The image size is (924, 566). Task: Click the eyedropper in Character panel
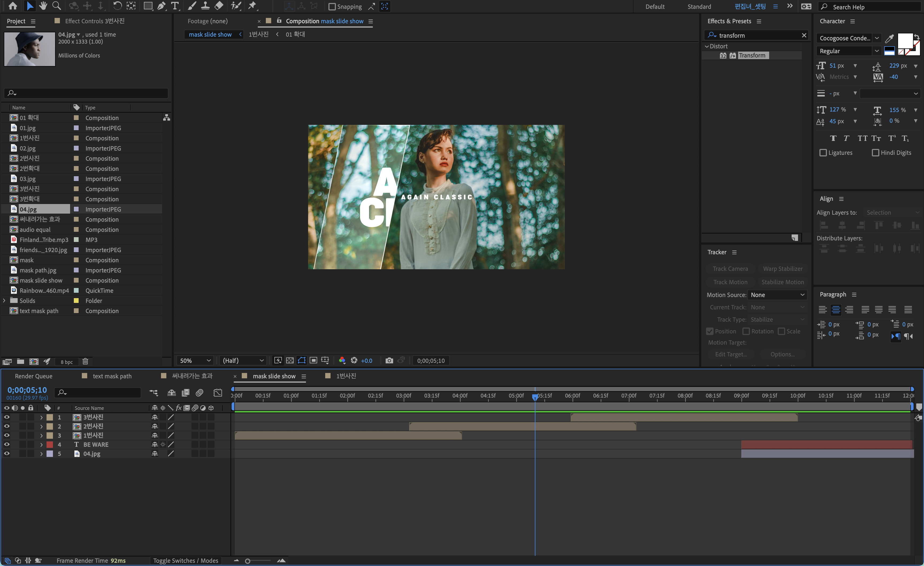[889, 38]
